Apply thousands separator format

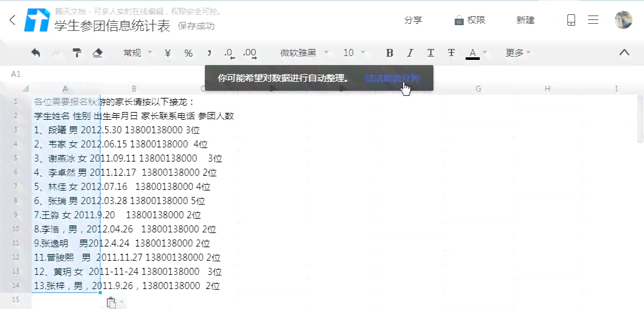point(209,53)
